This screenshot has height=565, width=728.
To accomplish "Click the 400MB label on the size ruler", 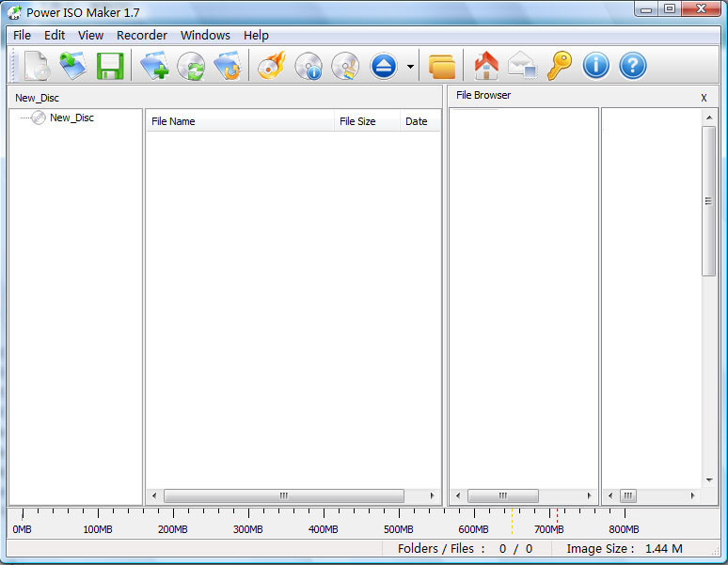I will 324,529.
